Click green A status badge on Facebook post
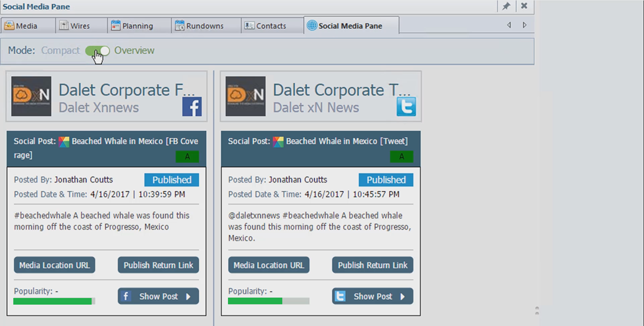The width and height of the screenshot is (644, 326). tap(187, 157)
